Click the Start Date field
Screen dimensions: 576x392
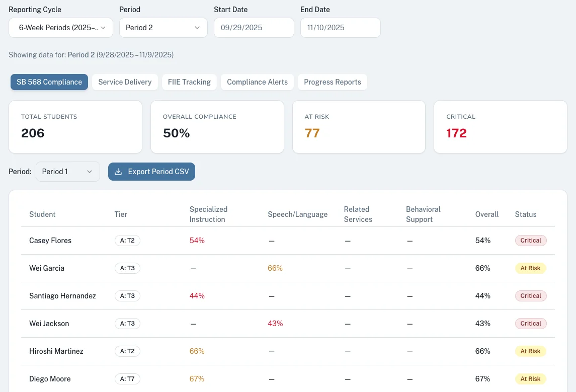pos(254,28)
